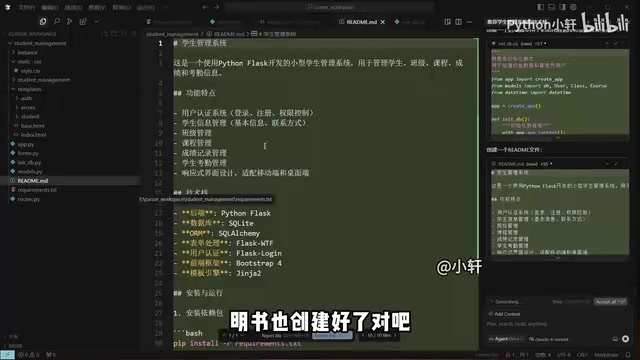This screenshot has height=360, width=640.
Task: Open index.html in explorer
Action: [x=33, y=135]
